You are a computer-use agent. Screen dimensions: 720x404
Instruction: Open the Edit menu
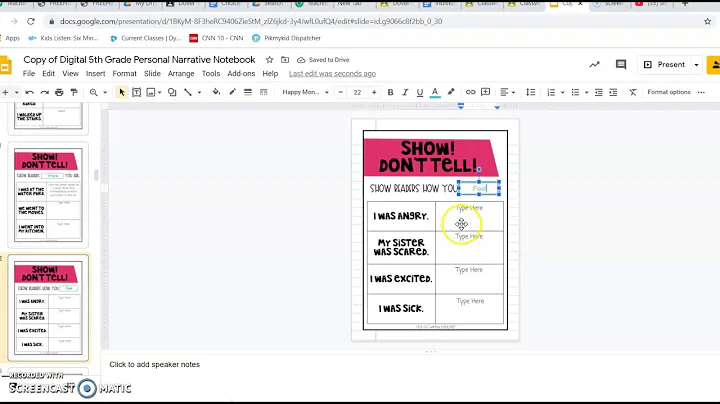coord(49,73)
